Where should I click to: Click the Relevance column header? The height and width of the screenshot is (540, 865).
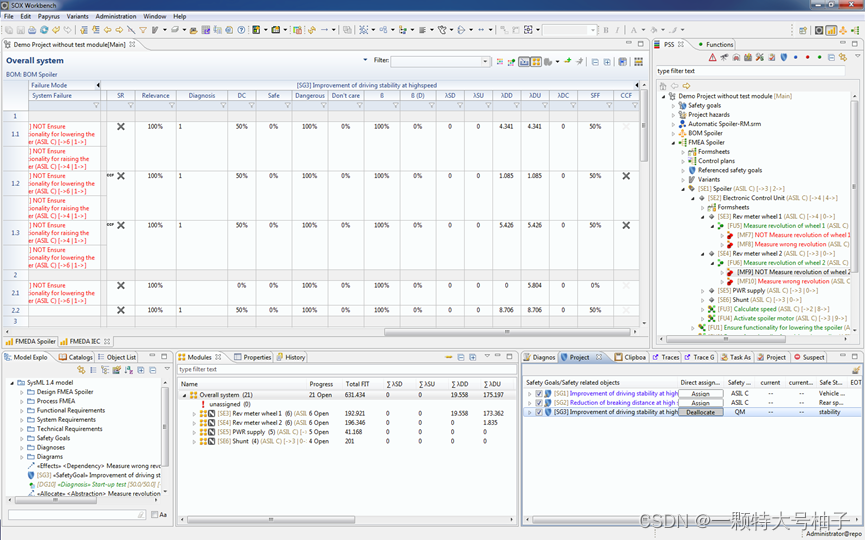(156, 95)
